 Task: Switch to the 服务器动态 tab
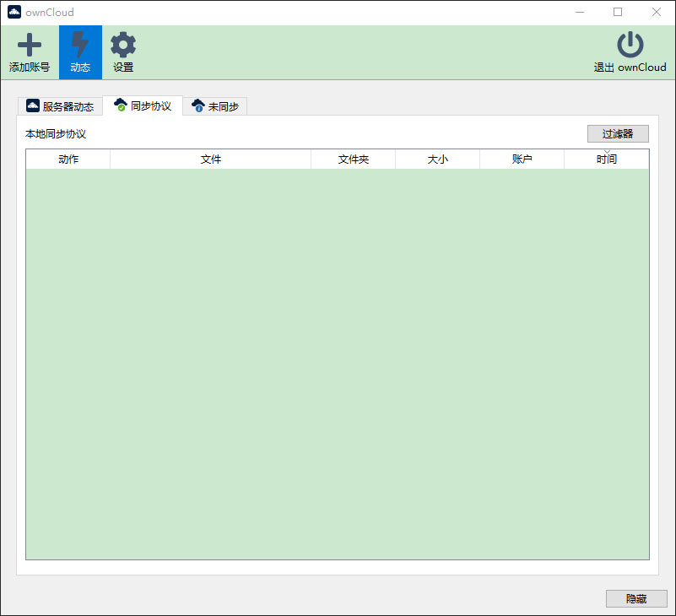click(x=60, y=106)
